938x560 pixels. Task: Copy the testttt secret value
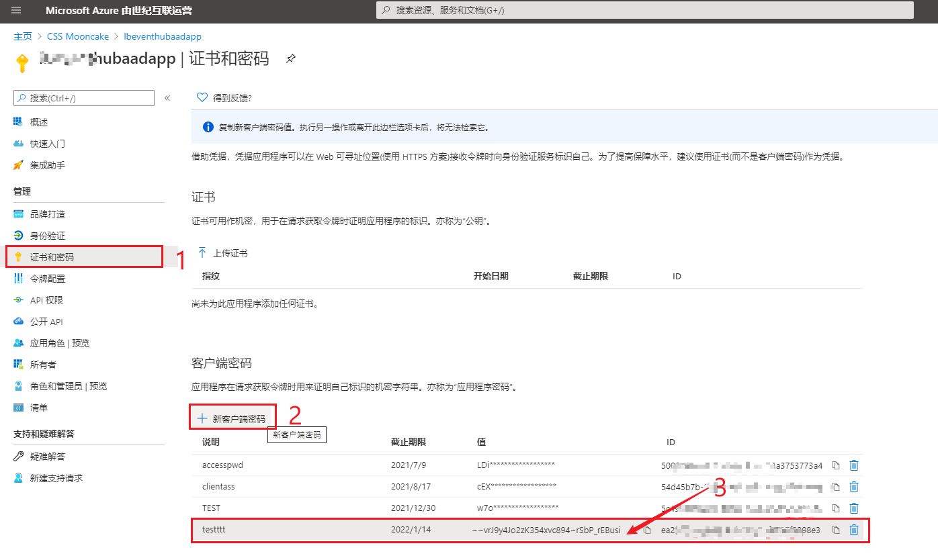[647, 530]
